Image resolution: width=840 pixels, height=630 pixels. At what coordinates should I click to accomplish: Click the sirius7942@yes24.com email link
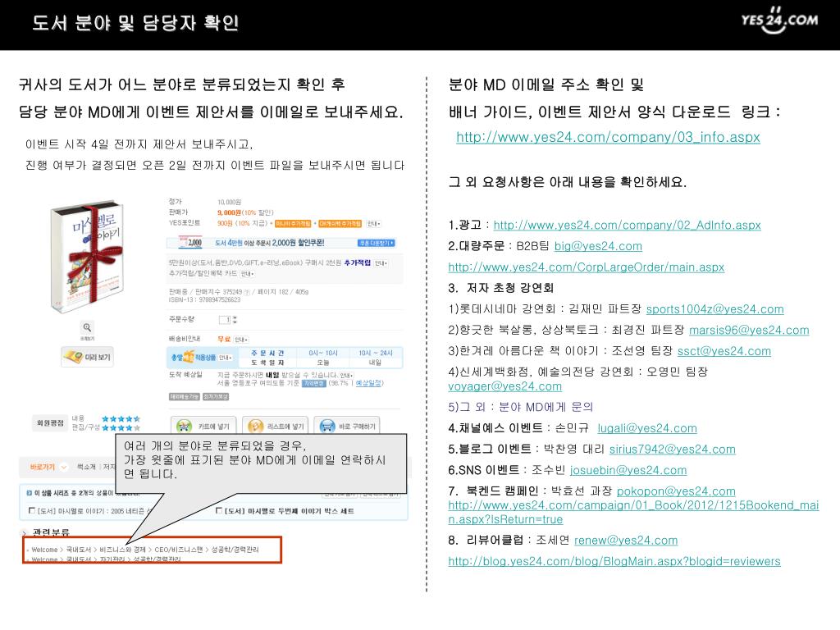(673, 449)
